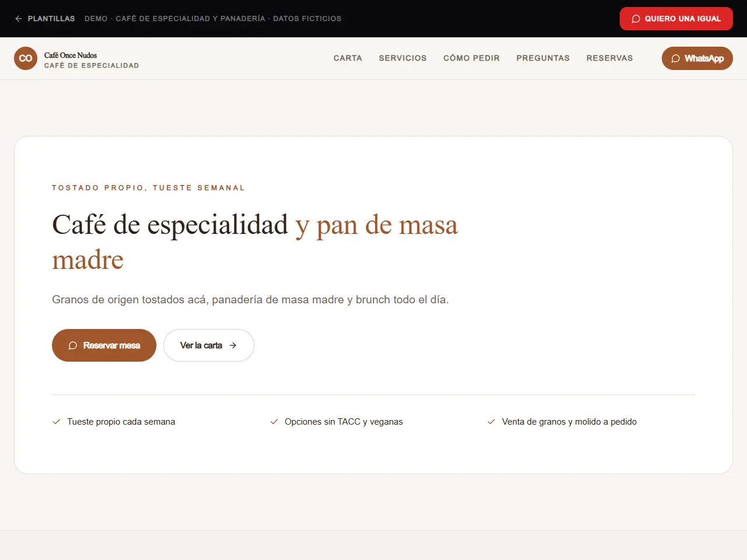Open the Preguntas section
747x560 pixels.
pyautogui.click(x=543, y=58)
